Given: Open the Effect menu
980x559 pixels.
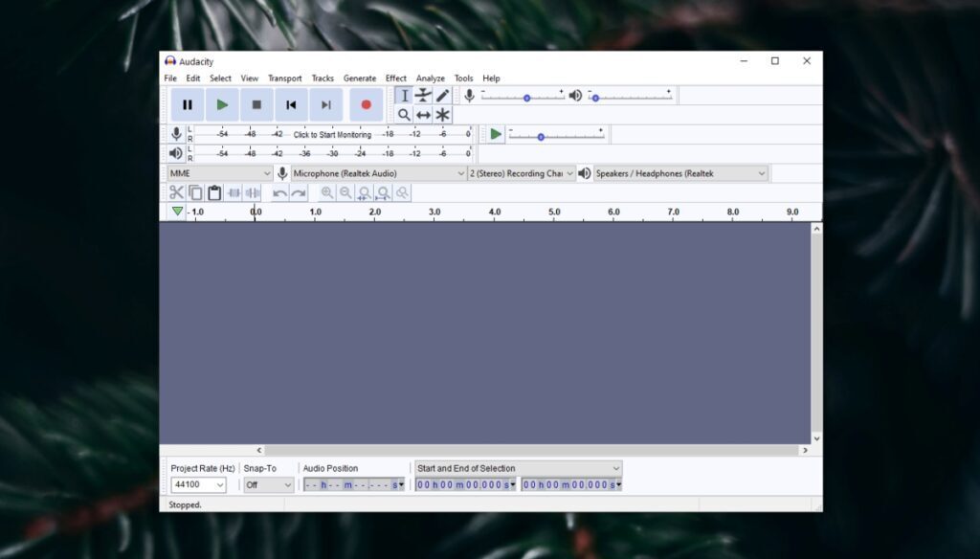Looking at the screenshot, I should (396, 78).
